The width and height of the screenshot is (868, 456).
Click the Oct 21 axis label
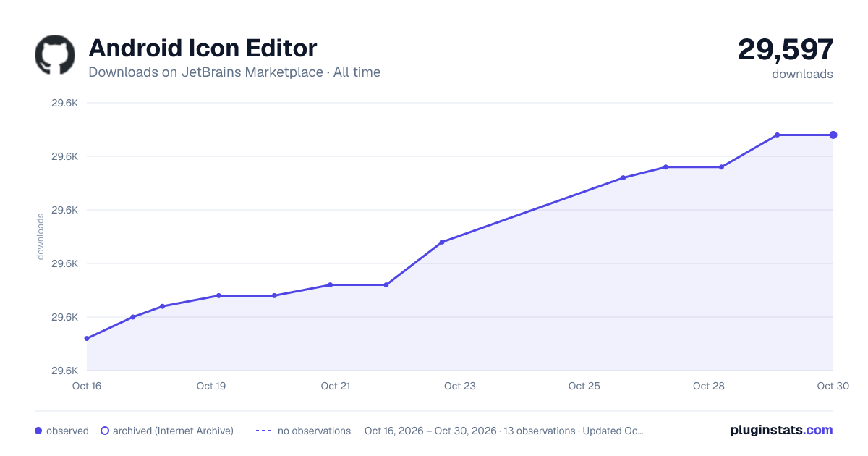[x=336, y=386]
